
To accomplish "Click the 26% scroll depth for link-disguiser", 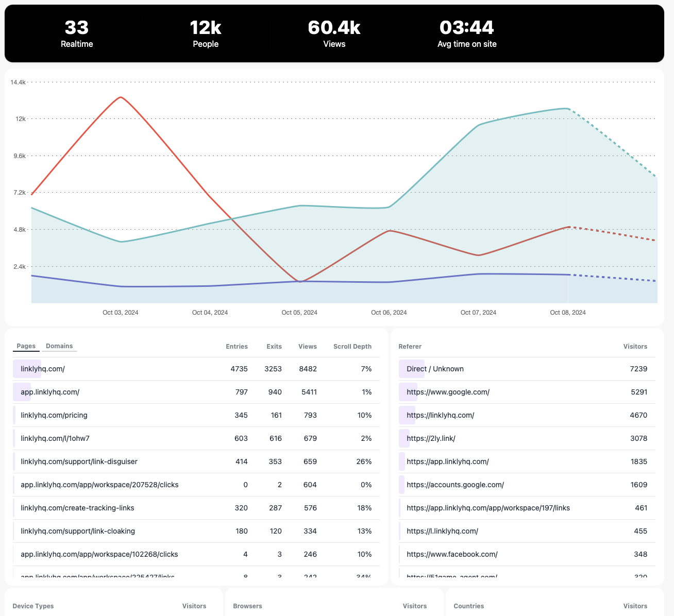I will [364, 461].
